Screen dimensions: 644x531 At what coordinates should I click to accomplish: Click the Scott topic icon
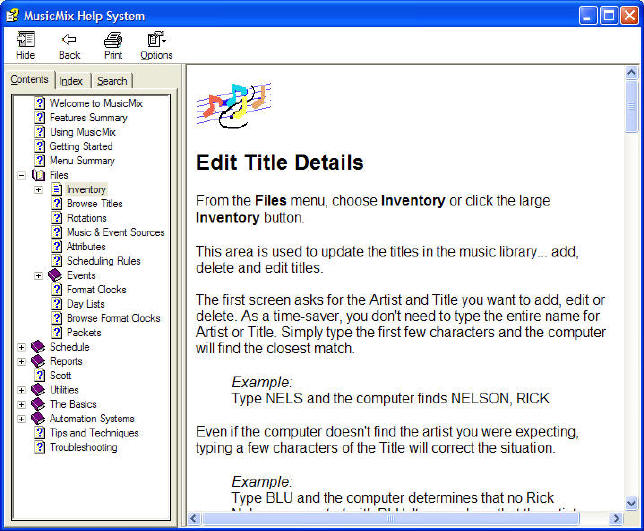[x=39, y=375]
